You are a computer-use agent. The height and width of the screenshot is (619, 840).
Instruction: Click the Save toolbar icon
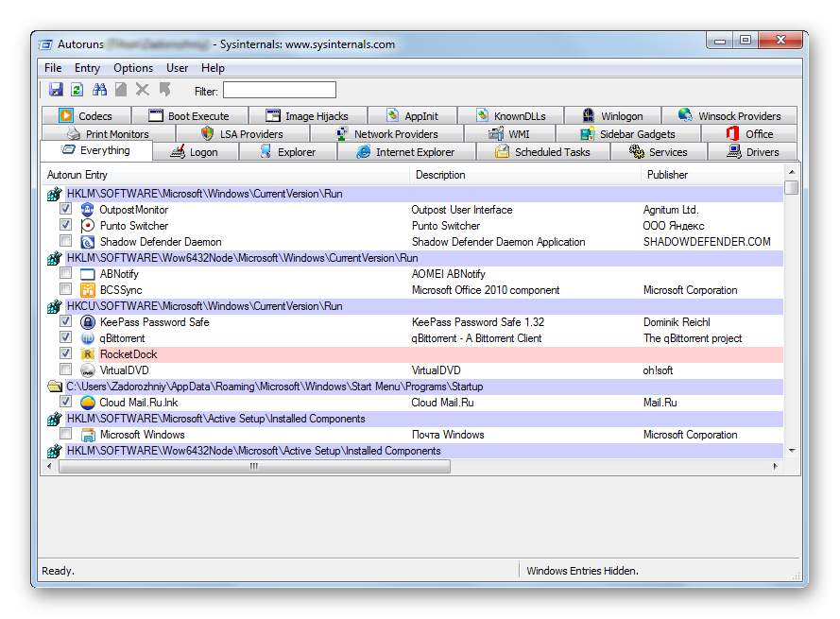56,90
